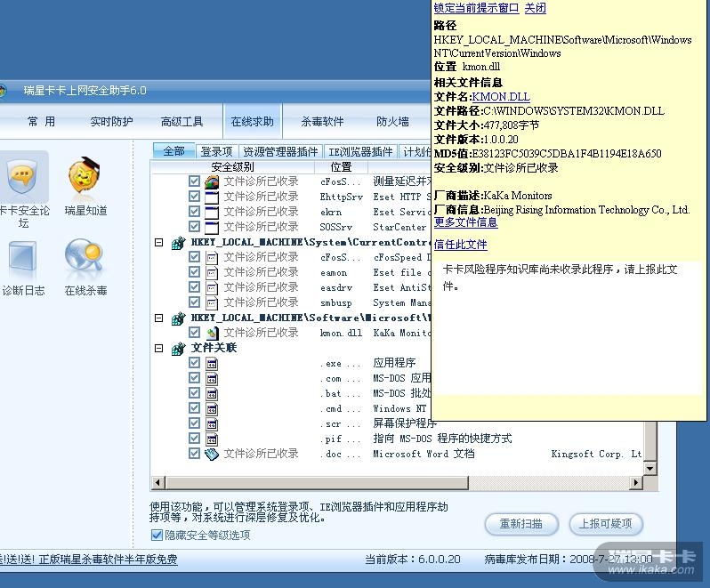This screenshot has width=710, height=588.
Task: Open the 杀毒软件 tab
Action: 322,121
